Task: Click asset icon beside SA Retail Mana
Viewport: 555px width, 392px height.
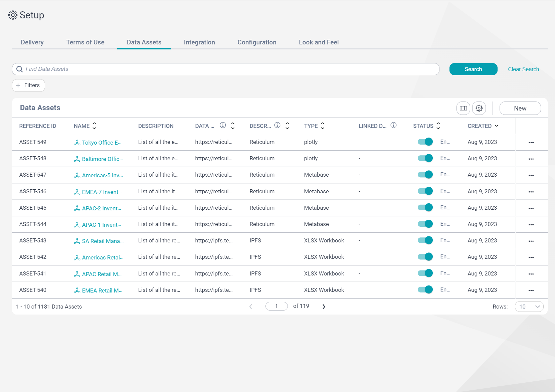Action: click(x=77, y=241)
